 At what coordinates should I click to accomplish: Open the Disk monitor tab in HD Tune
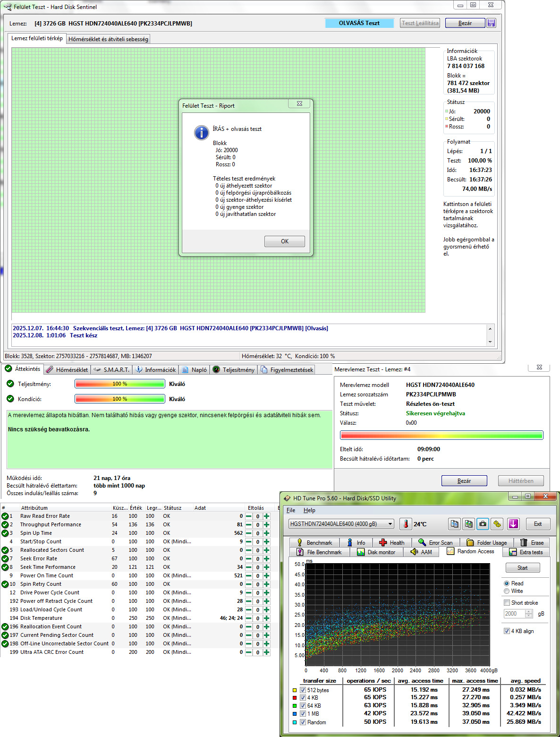tap(376, 552)
